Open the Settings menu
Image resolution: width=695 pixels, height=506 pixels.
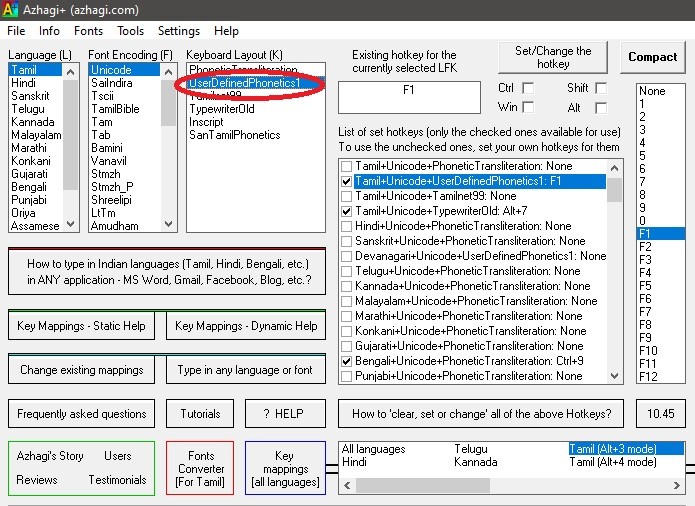[179, 31]
